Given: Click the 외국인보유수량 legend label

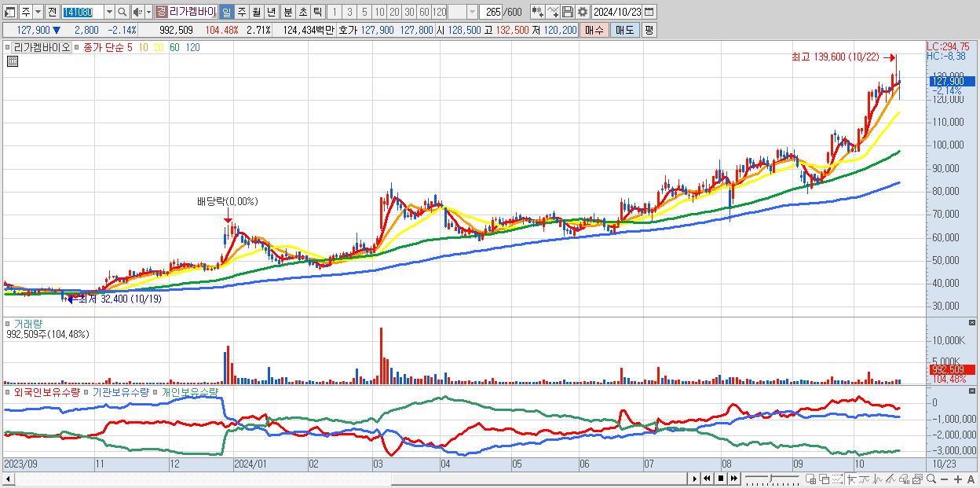Looking at the screenshot, I should pyautogui.click(x=47, y=391).
